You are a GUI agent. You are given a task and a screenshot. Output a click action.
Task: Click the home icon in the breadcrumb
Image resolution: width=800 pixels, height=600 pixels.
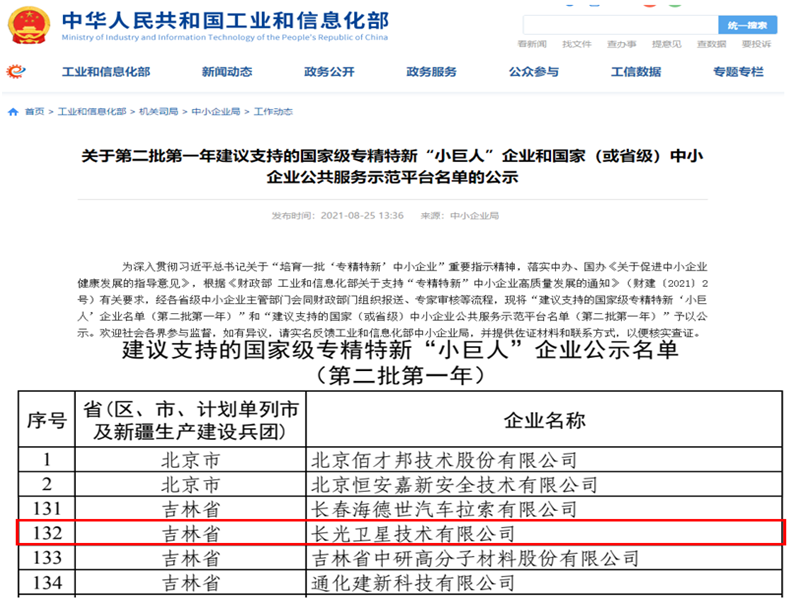pos(14,112)
